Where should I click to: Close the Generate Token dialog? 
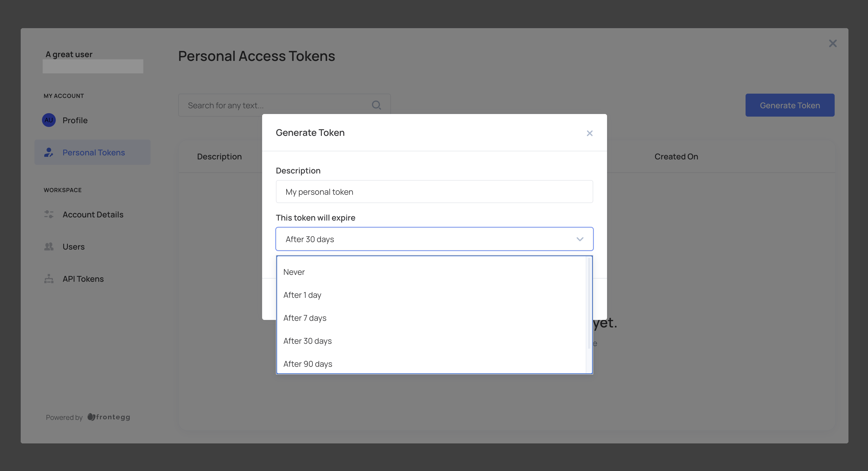click(589, 133)
